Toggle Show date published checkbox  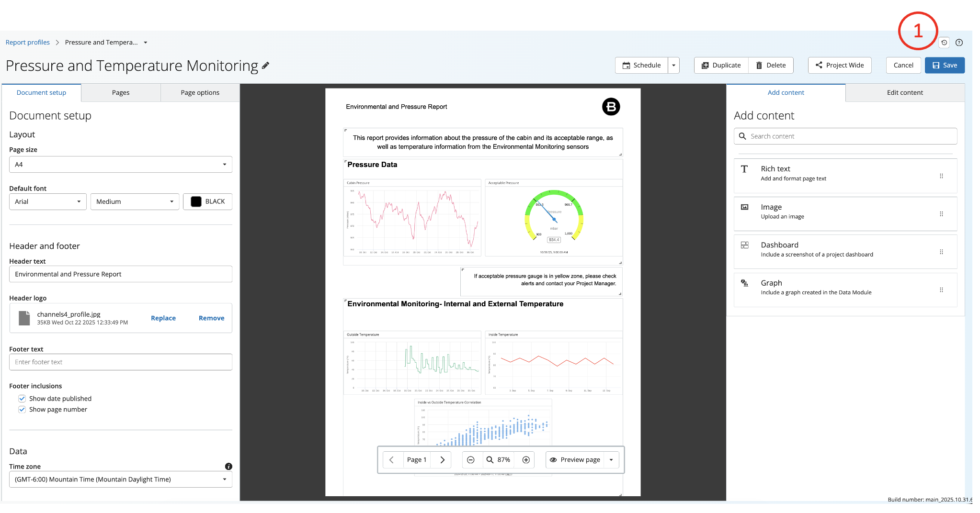(22, 399)
